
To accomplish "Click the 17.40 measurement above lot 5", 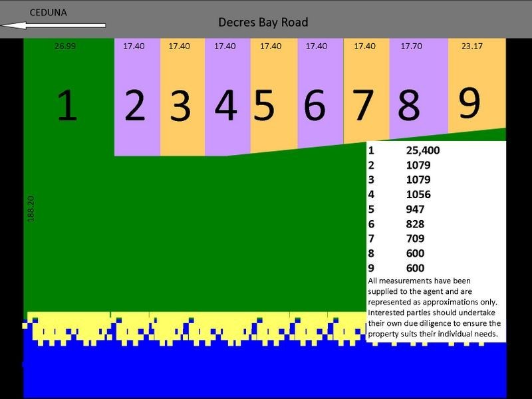I will 271,46.
